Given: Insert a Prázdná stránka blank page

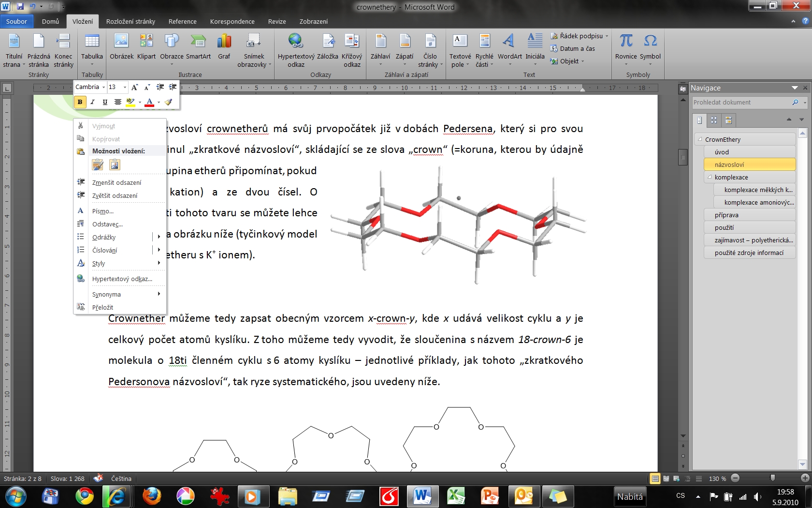Looking at the screenshot, I should [x=39, y=50].
